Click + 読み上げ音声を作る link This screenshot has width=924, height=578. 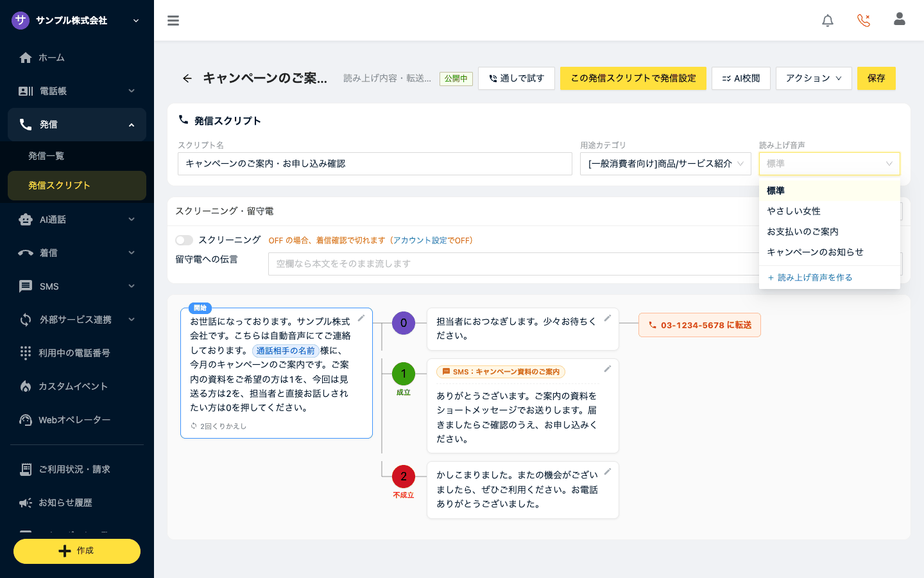810,277
